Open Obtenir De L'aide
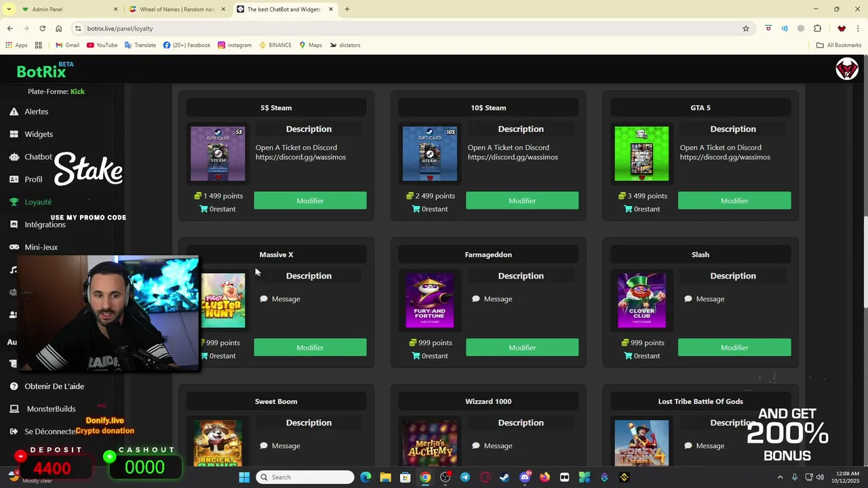 (x=54, y=386)
